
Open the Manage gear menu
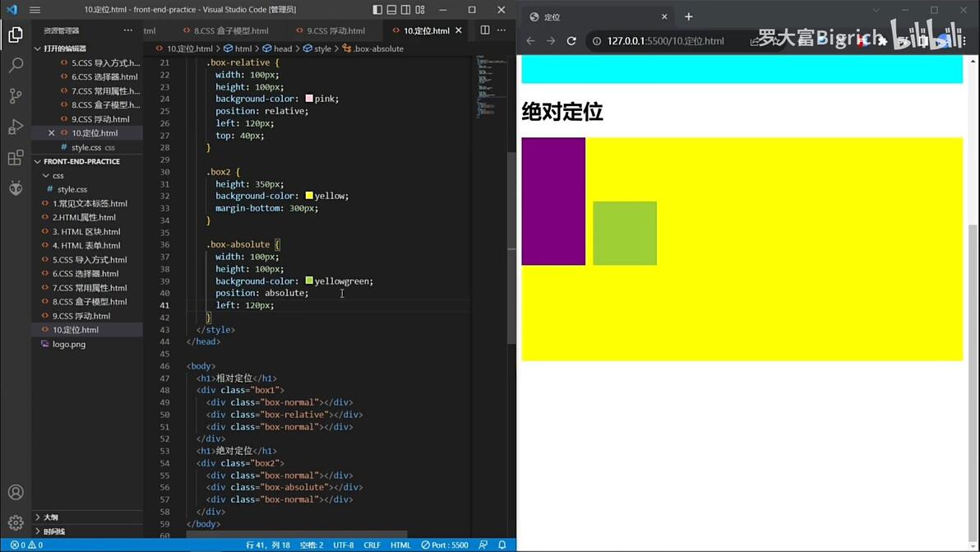[x=16, y=522]
